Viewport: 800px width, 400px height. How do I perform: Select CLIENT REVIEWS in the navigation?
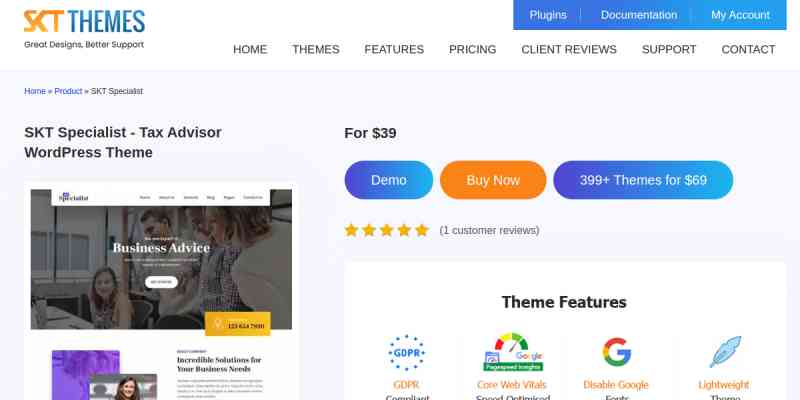point(569,49)
